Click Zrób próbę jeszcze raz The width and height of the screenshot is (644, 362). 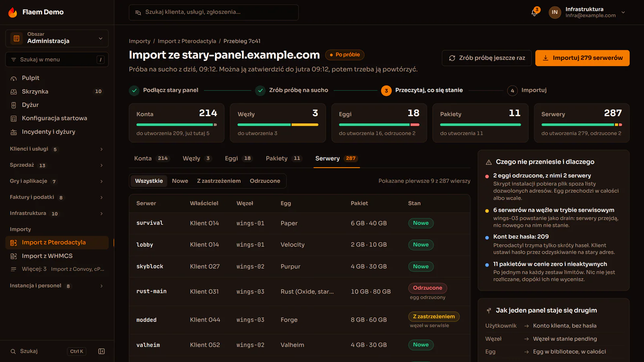[x=487, y=58]
